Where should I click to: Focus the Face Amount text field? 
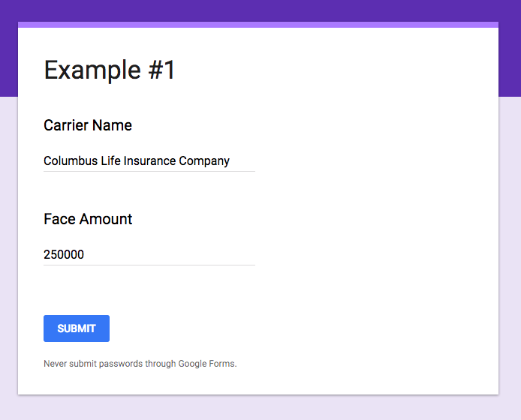coord(149,255)
